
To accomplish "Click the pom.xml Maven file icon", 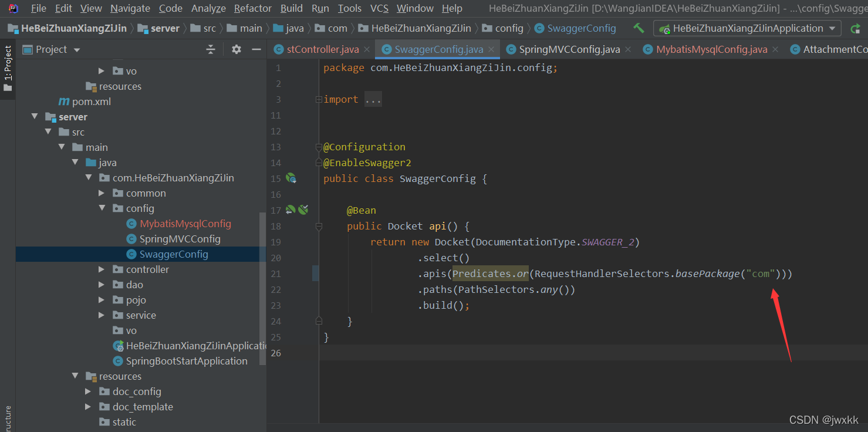I will (64, 102).
